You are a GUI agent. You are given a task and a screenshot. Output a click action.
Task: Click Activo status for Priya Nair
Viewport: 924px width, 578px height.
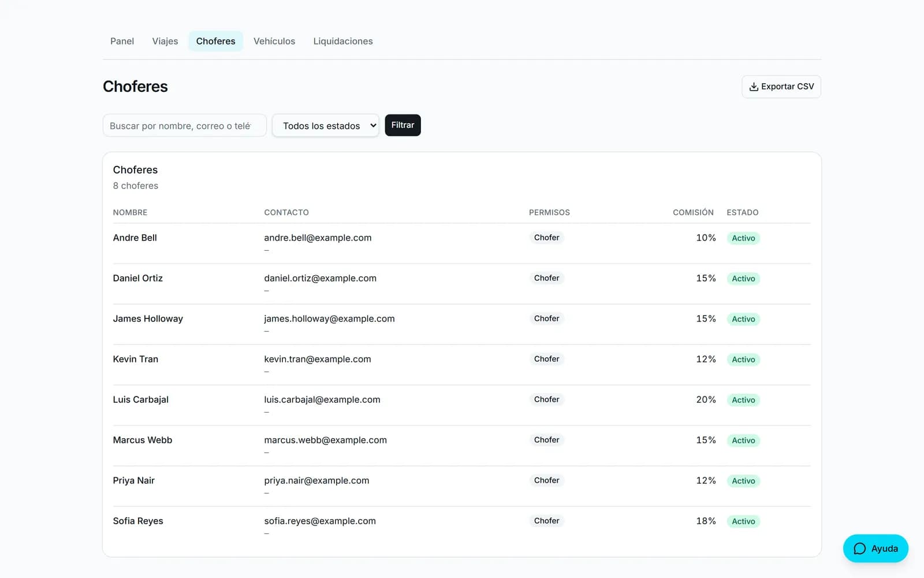(743, 481)
